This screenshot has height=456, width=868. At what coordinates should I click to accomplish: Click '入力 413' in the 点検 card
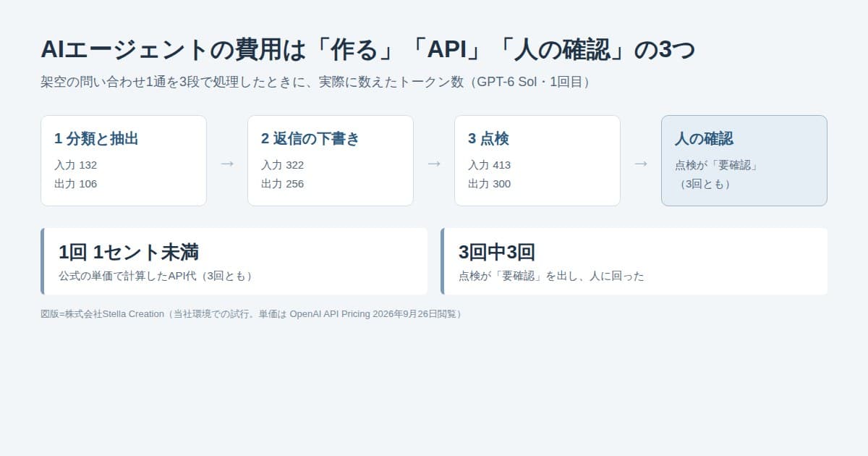489,165
